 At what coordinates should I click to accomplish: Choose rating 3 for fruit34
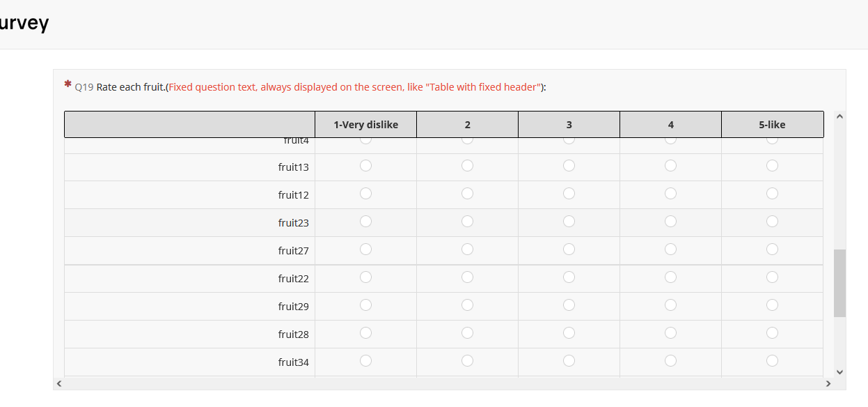point(569,361)
